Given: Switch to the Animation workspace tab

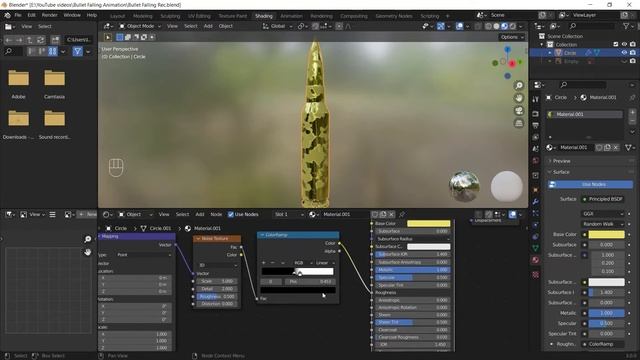Looking at the screenshot, I should [x=291, y=16].
